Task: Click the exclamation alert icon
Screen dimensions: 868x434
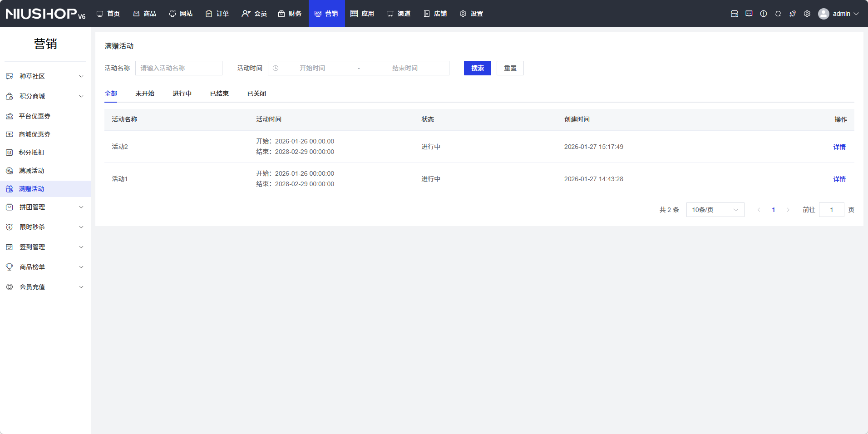Action: (763, 14)
